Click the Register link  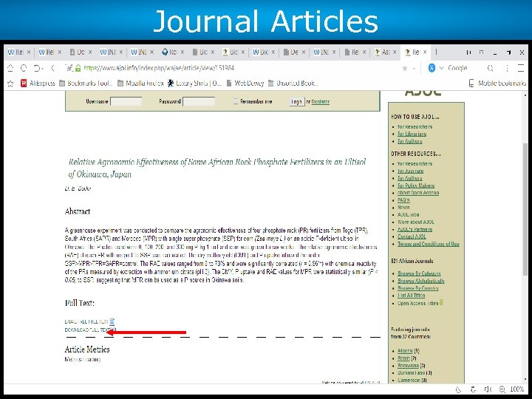(x=320, y=101)
